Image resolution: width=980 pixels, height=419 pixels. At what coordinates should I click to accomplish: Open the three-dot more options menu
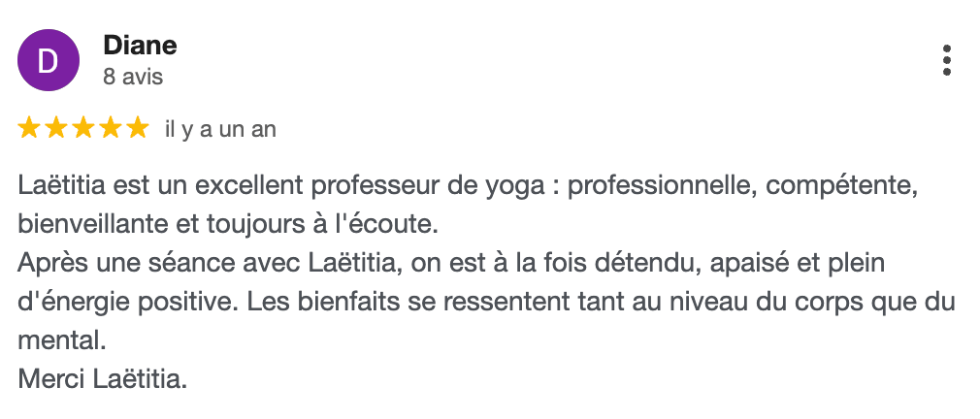tap(947, 60)
